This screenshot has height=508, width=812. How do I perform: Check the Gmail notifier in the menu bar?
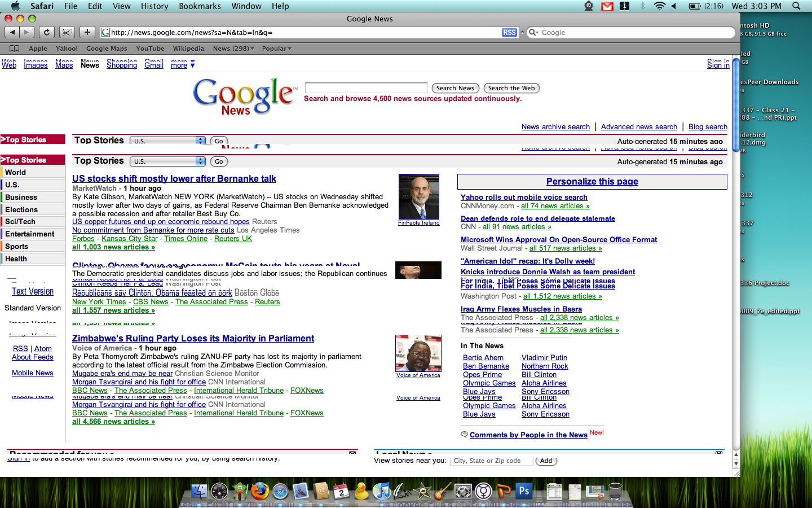(607, 6)
